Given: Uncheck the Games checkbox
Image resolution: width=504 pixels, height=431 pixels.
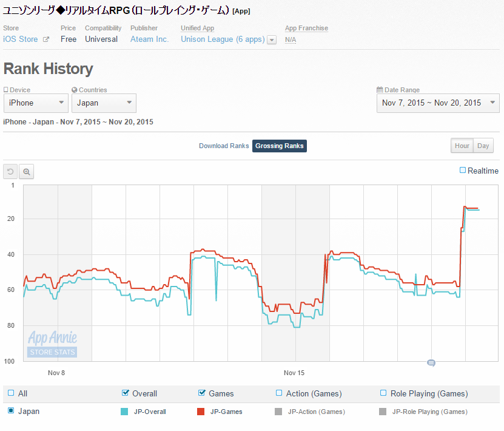Looking at the screenshot, I should 202,393.
